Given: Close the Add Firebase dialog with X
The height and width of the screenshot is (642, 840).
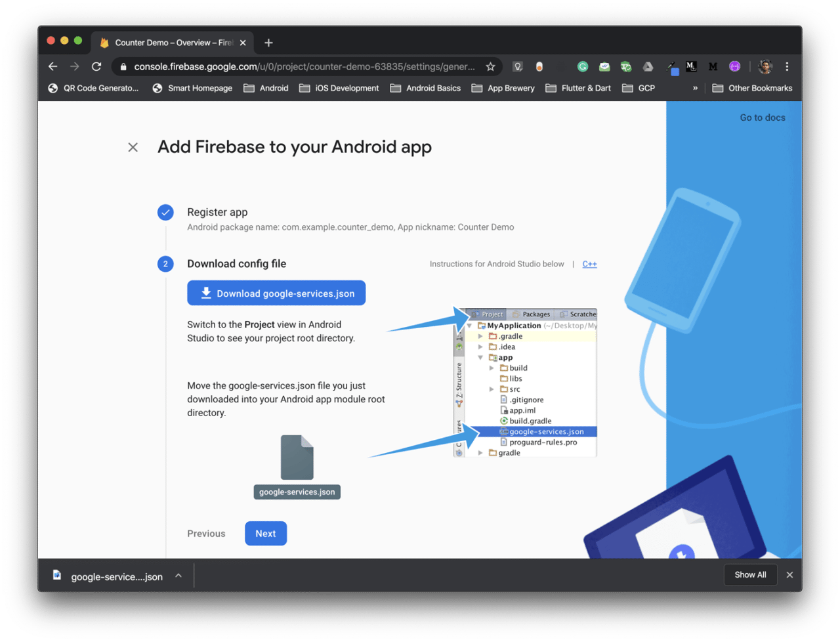Looking at the screenshot, I should click(x=133, y=147).
